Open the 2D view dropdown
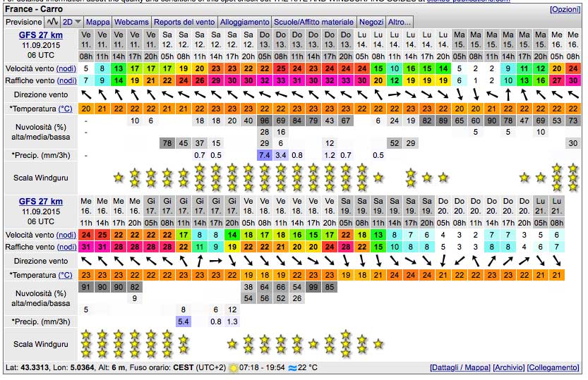The image size is (588, 380). tap(73, 23)
